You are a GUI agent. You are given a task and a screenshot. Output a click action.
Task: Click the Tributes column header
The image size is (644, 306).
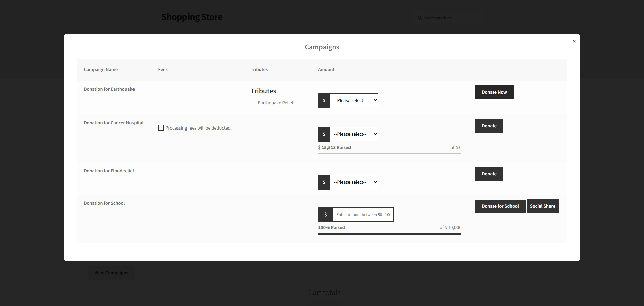[x=259, y=70]
